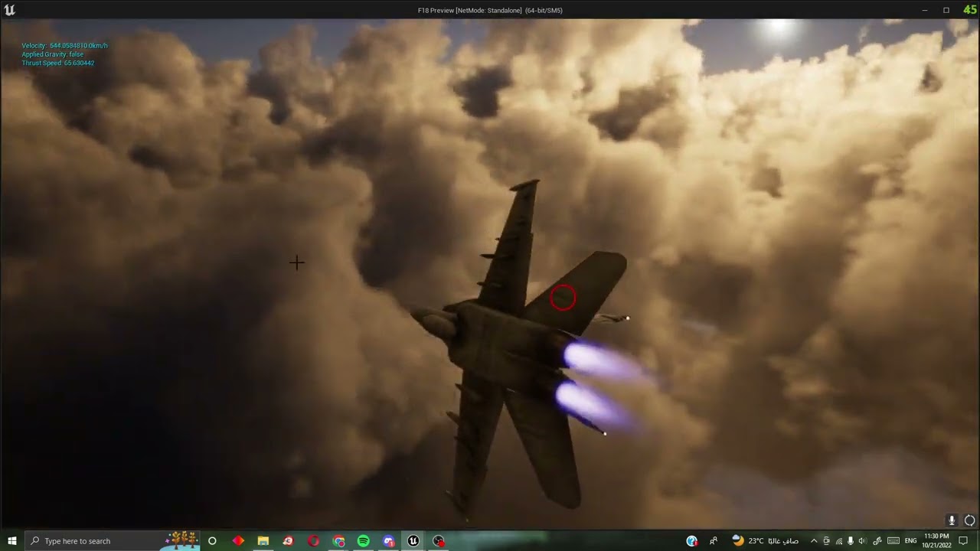Open the Windows Start menu

pos(12,541)
